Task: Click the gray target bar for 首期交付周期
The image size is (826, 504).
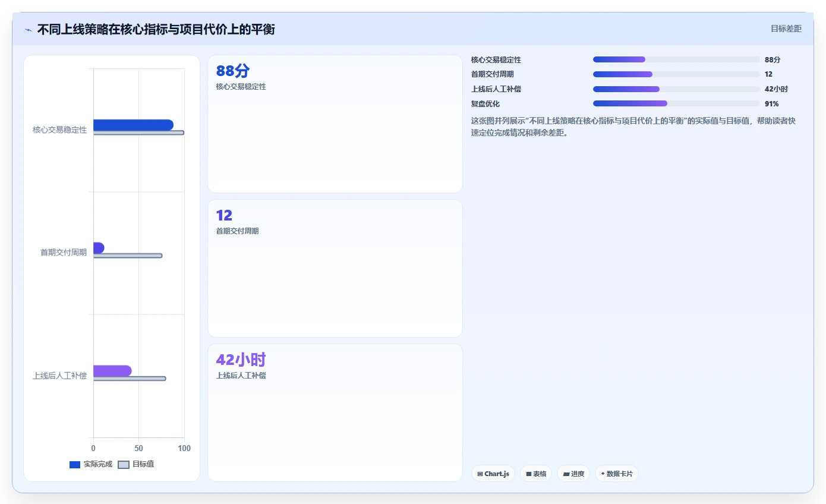Action: click(128, 256)
